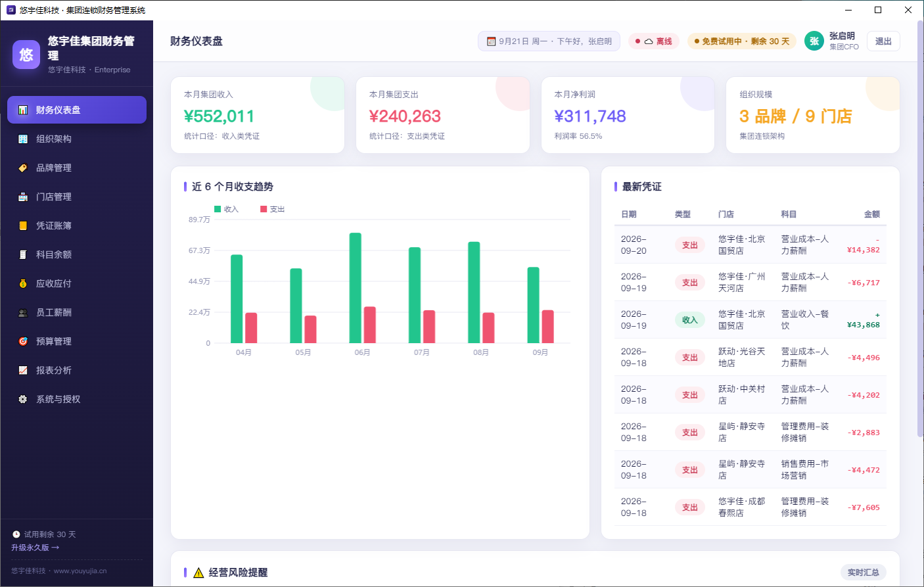Click the 3 品牌 / 9 门店 value
924x587 pixels.
[796, 116]
